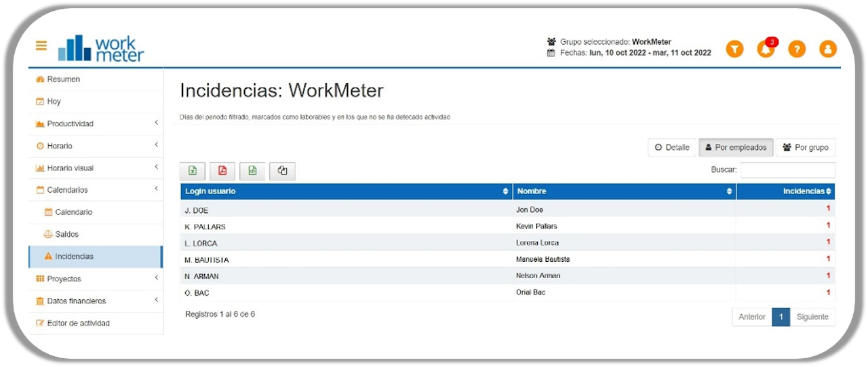Open the hamburger menu icon
The width and height of the screenshot is (868, 367).
click(41, 46)
